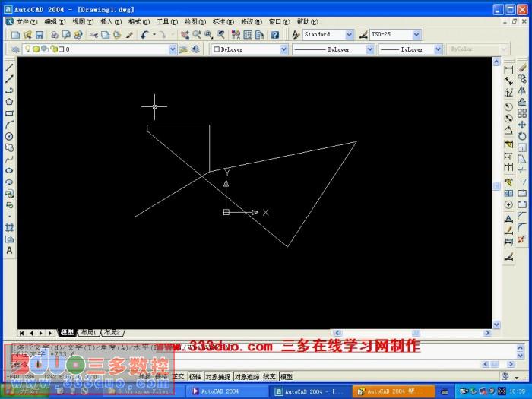Toggle layer 0 freeze sun icon
The width and height of the screenshot is (532, 399).
point(36,49)
